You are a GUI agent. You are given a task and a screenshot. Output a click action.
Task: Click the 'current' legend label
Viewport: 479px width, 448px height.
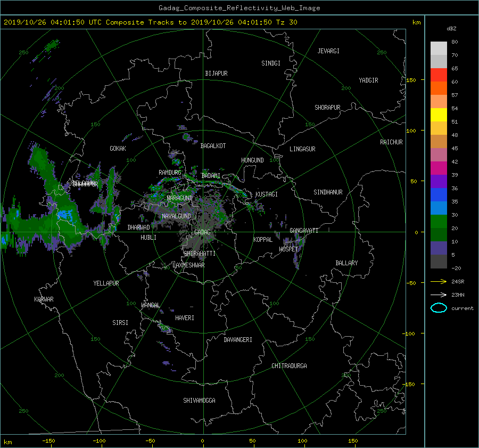(462, 308)
